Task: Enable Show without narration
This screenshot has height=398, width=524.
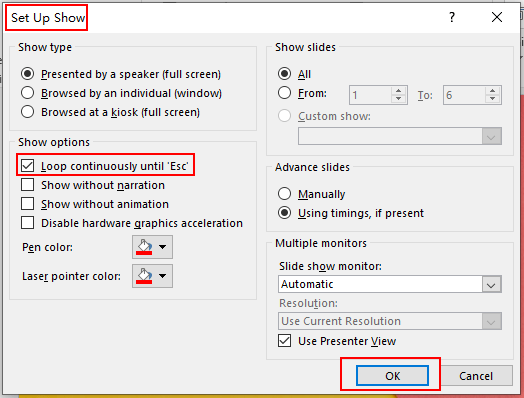Action: click(x=27, y=184)
